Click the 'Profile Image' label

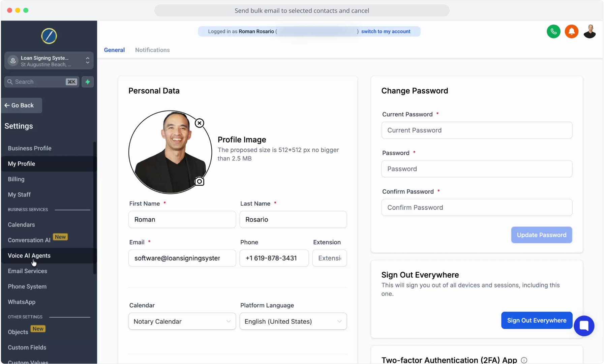pyautogui.click(x=242, y=140)
